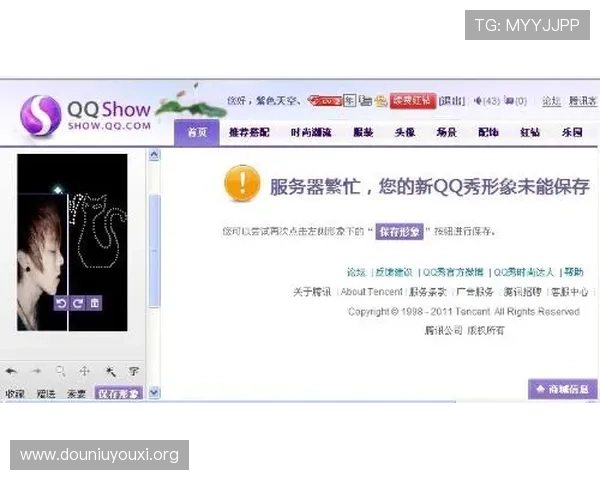Open the 头像 avatar tab

click(405, 132)
